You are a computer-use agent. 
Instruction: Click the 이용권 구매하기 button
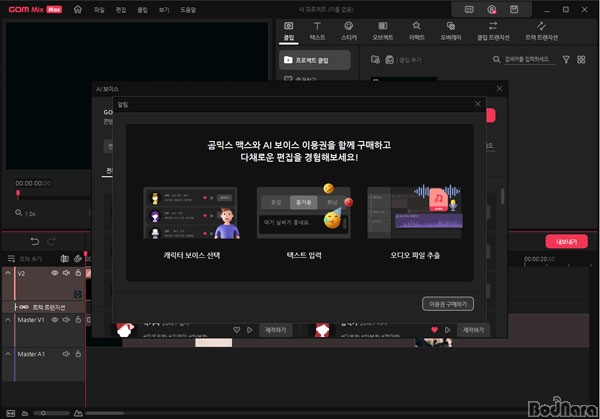(448, 304)
